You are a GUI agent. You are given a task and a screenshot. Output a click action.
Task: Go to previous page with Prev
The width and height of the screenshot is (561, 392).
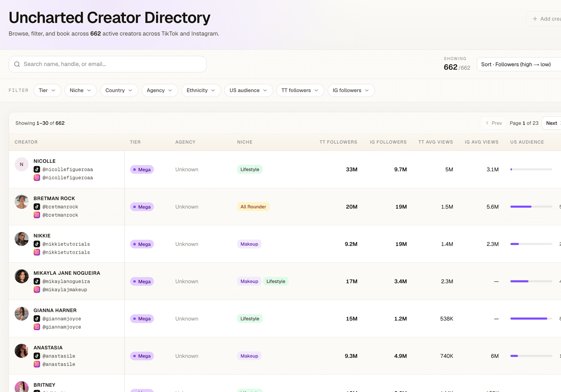click(x=493, y=123)
